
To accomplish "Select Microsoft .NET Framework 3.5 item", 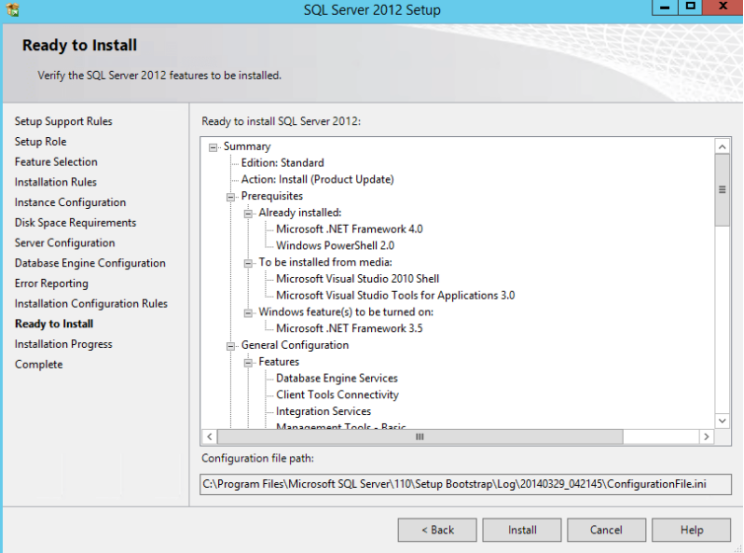I will click(349, 328).
